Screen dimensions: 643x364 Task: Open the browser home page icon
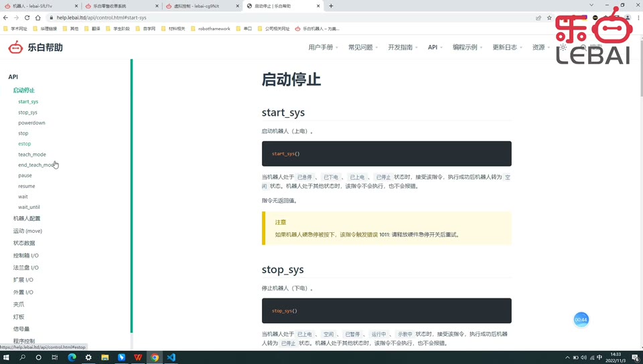(38, 17)
